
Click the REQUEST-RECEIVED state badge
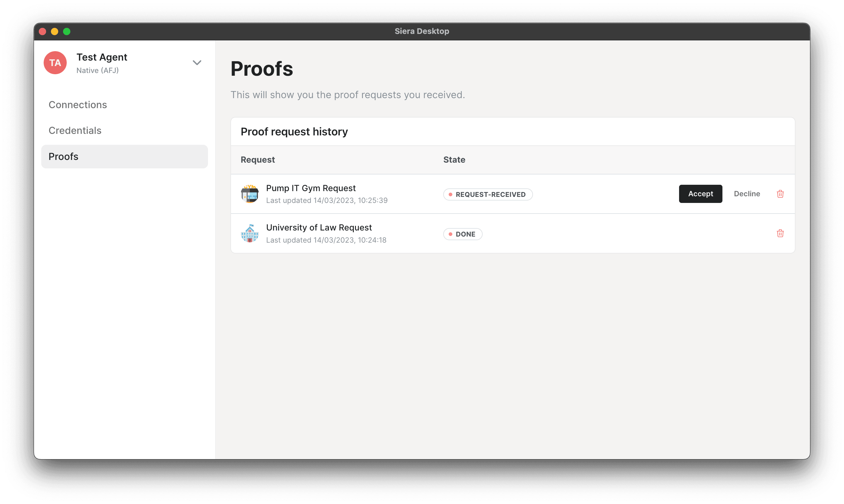487,195
